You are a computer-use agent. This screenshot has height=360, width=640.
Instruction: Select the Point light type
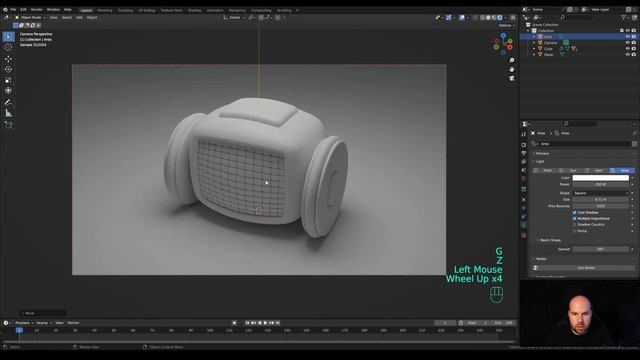coord(545,171)
